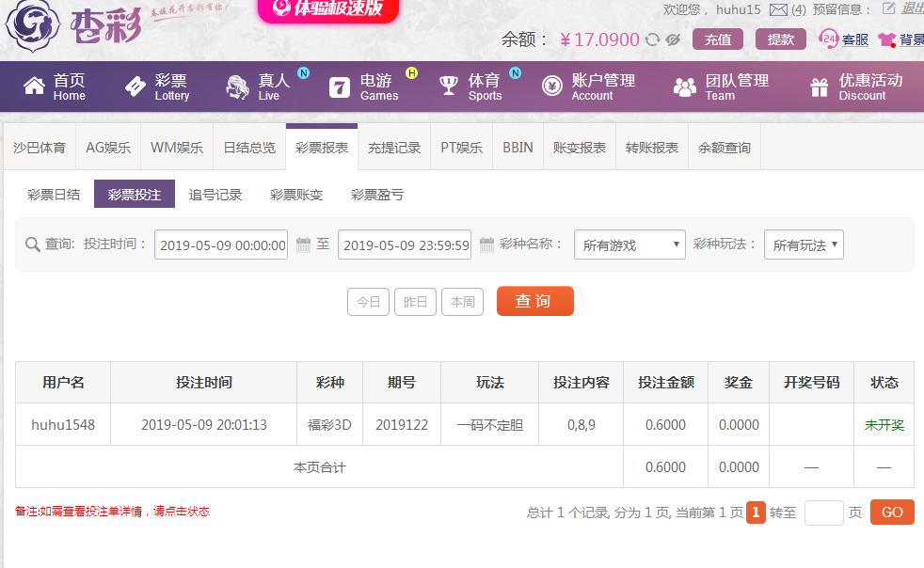Click the go-to page number input
This screenshot has width=924, height=568.
point(824,513)
